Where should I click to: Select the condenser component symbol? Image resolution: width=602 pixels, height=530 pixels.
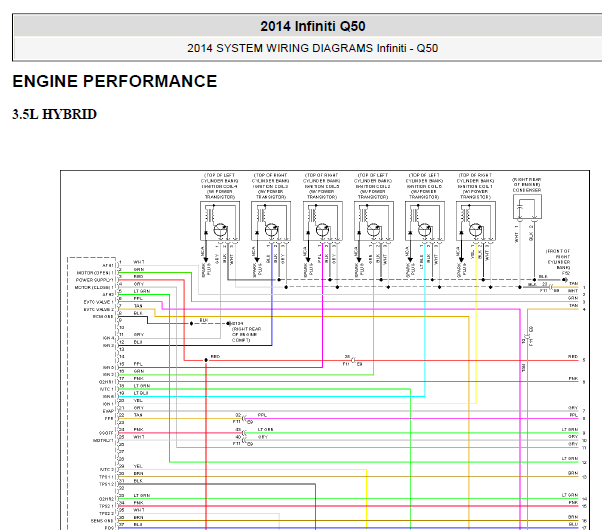pos(526,208)
